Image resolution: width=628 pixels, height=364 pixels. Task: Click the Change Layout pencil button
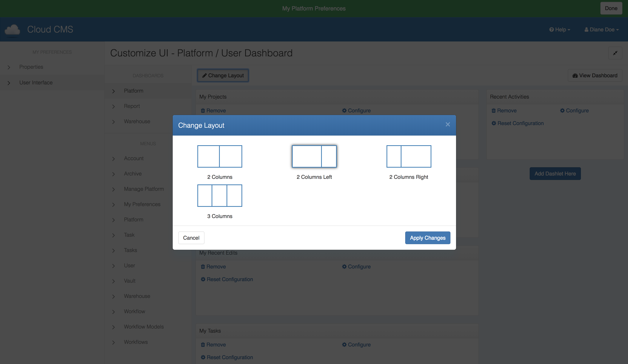223,75
